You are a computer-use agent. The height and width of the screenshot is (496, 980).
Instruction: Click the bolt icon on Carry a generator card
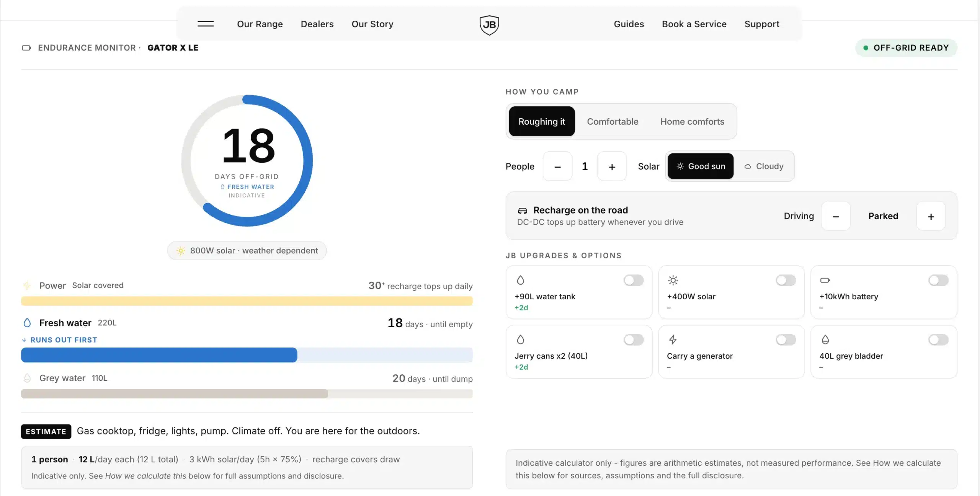point(673,339)
